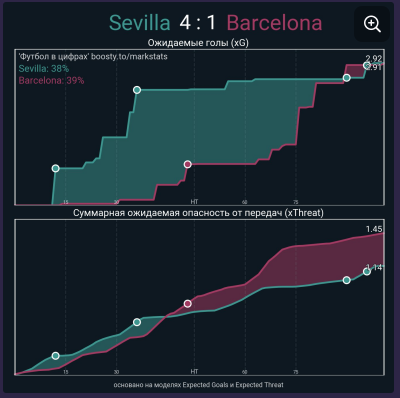400x398 pixels.
Task: Click Sevilla's second goal marker on xThreat chart
Action: (x=137, y=322)
